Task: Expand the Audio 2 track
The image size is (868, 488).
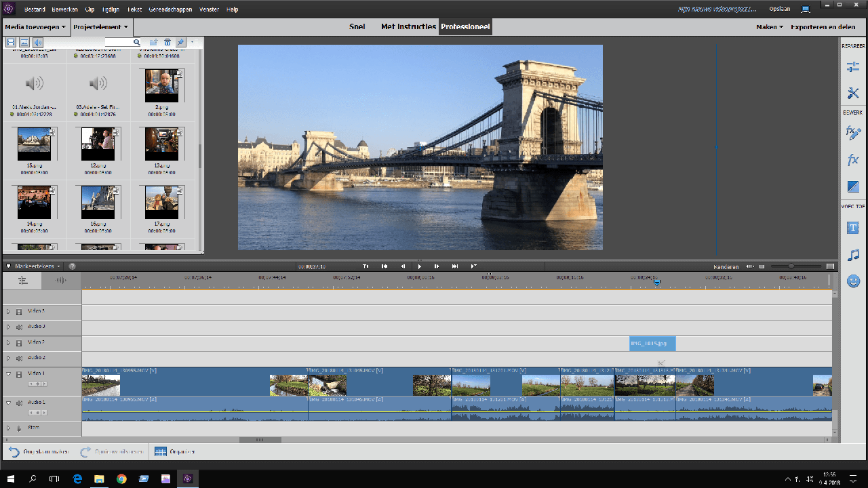Action: click(9, 358)
